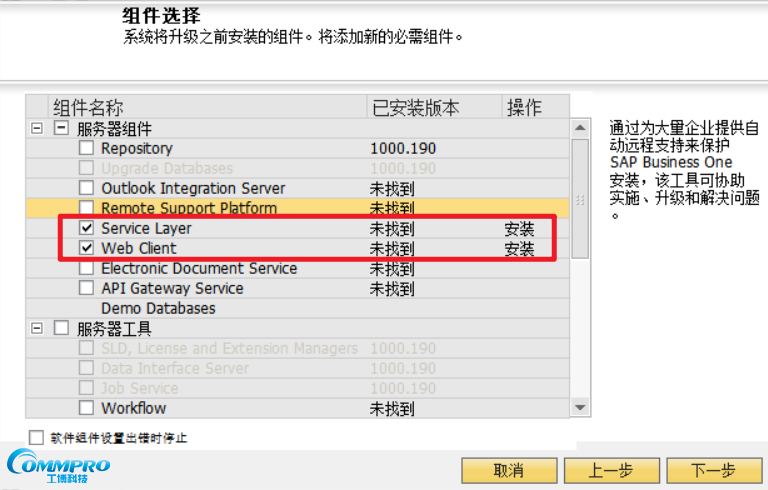Collapse the 服务器组件 tree group

point(37,129)
